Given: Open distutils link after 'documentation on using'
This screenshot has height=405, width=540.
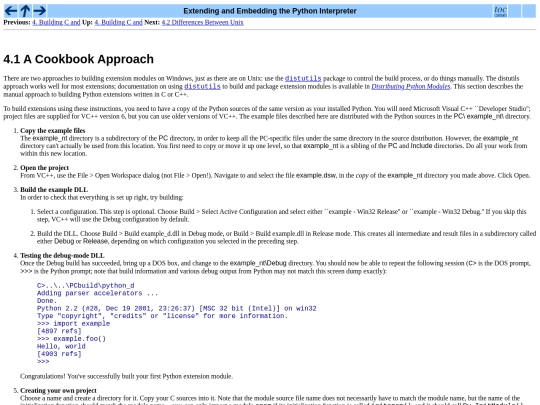Looking at the screenshot, I should (x=202, y=86).
